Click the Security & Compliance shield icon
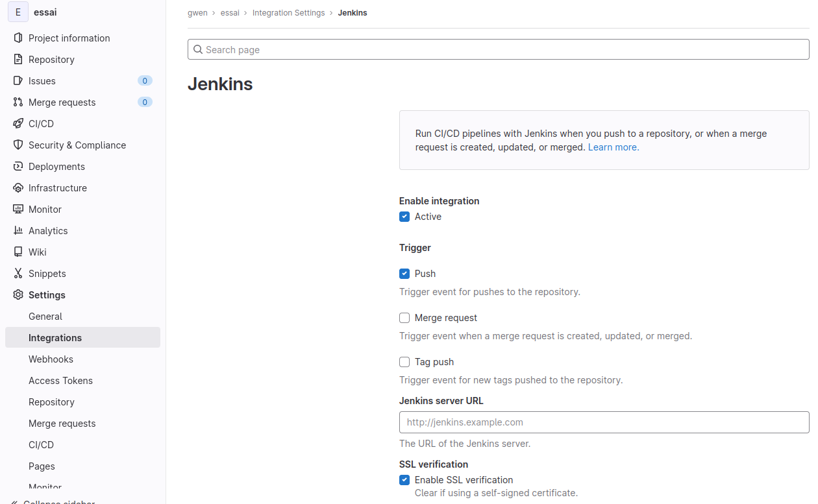Image resolution: width=818 pixels, height=504 pixels. point(18,145)
